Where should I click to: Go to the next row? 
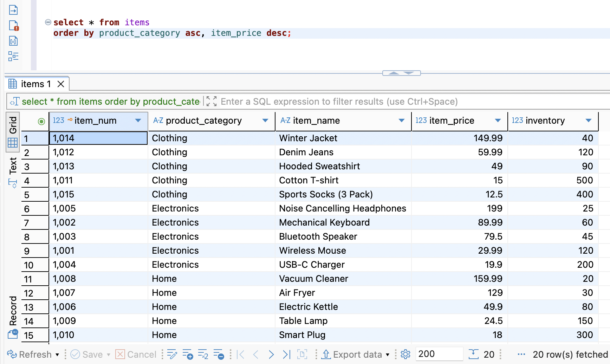pyautogui.click(x=271, y=355)
